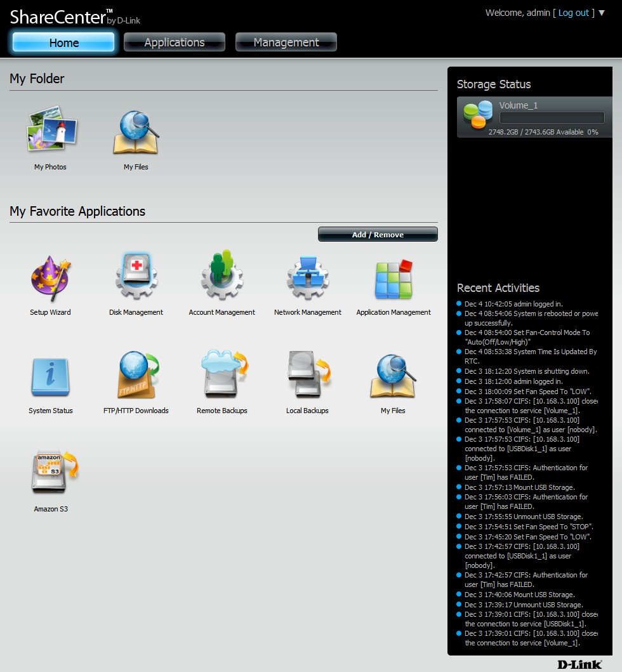Open Account Management icon
This screenshot has height=672, width=622.
(222, 275)
